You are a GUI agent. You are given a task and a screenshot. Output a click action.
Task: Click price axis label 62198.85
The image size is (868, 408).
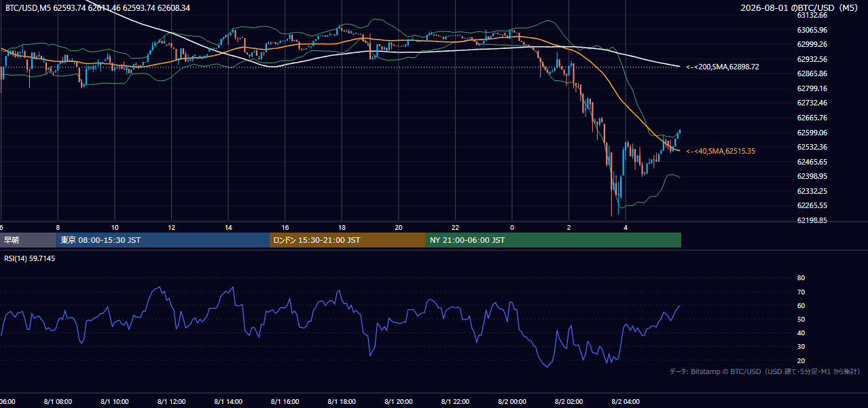point(812,220)
